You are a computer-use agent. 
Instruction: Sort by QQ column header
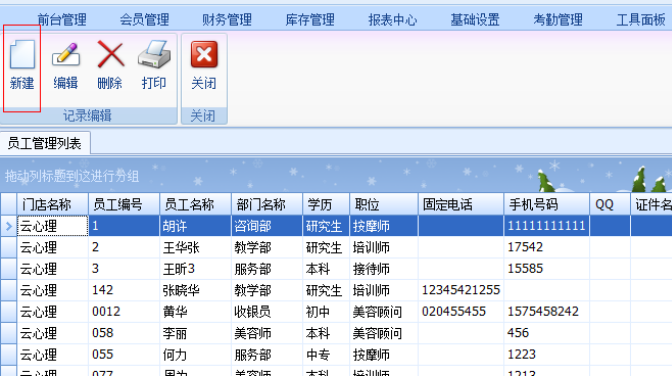(610, 204)
